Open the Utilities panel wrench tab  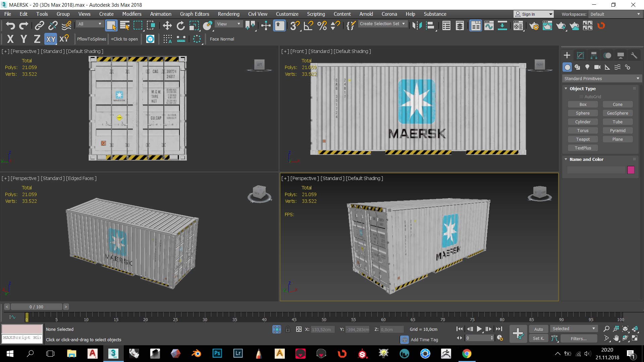(634, 55)
